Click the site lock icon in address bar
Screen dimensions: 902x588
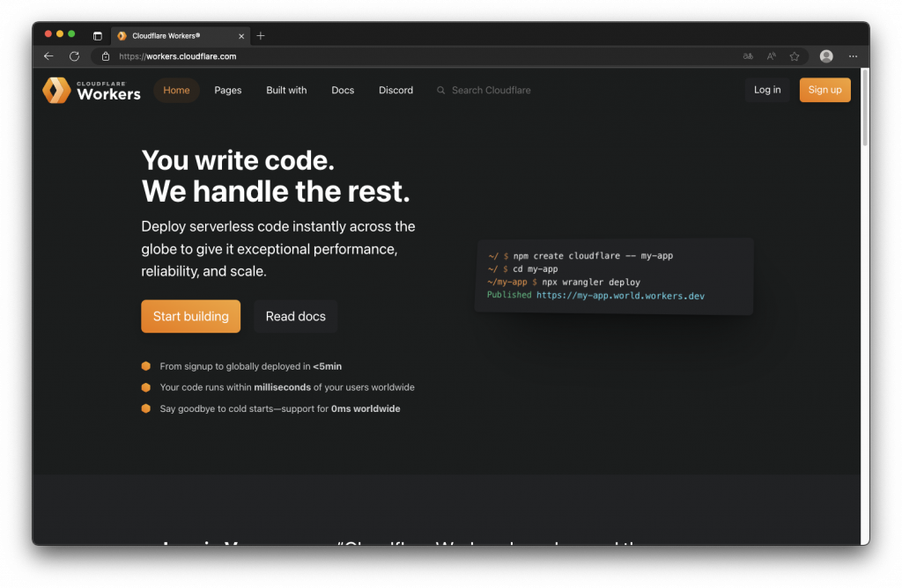click(106, 56)
